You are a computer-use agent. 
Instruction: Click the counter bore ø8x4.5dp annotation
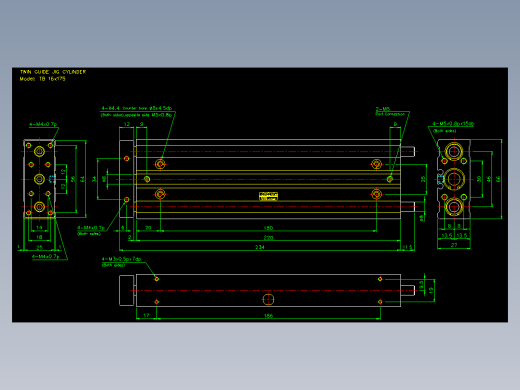[x=137, y=108]
